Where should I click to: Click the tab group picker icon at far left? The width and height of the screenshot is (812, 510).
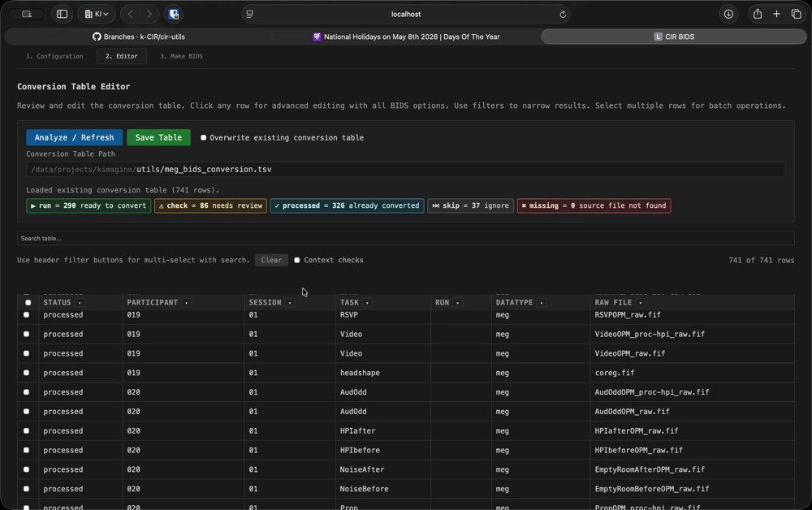(x=27, y=14)
